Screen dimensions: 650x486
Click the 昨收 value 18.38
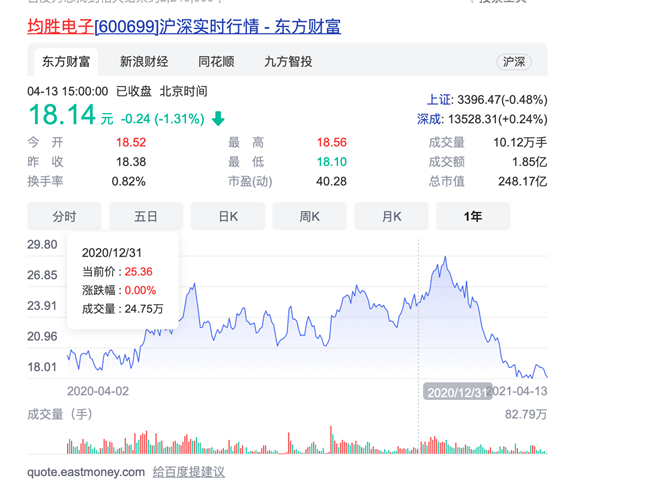131,162
